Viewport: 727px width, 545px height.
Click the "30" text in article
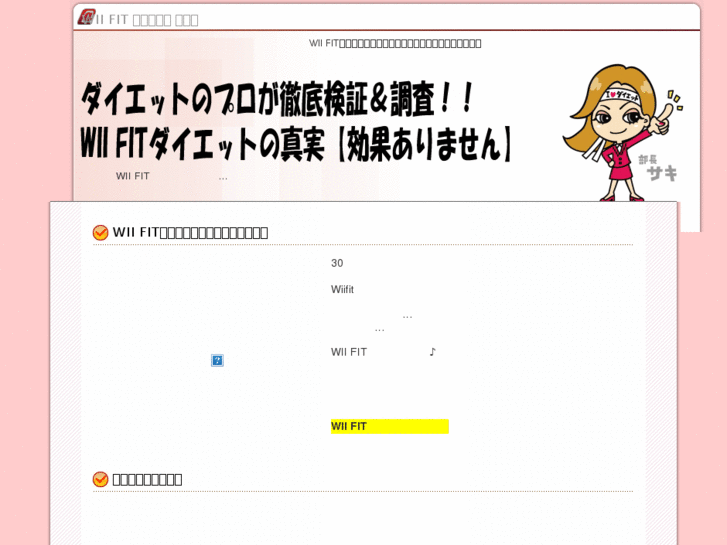(x=337, y=263)
